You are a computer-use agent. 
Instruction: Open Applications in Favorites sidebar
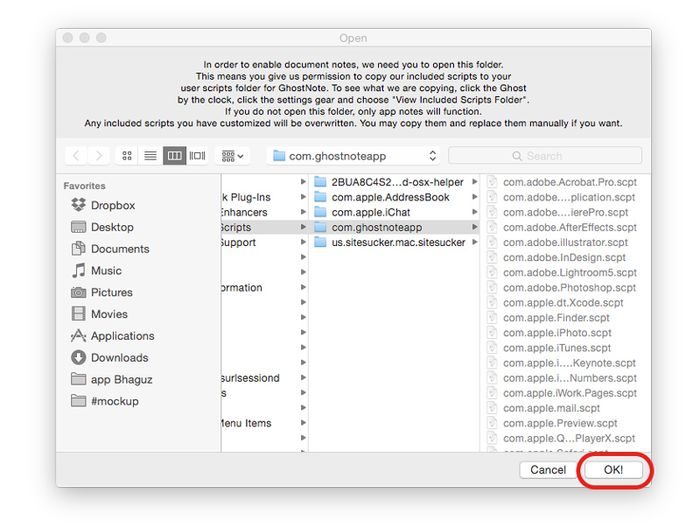coord(112,336)
